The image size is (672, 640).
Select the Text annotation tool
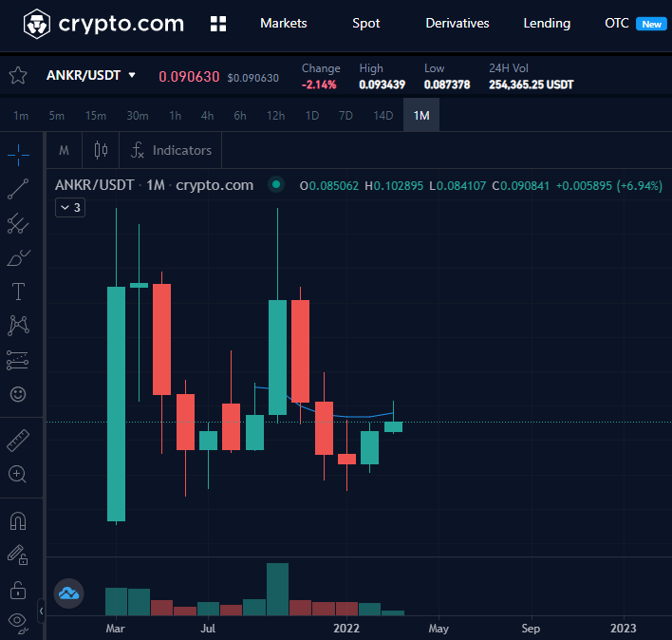pyautogui.click(x=18, y=292)
